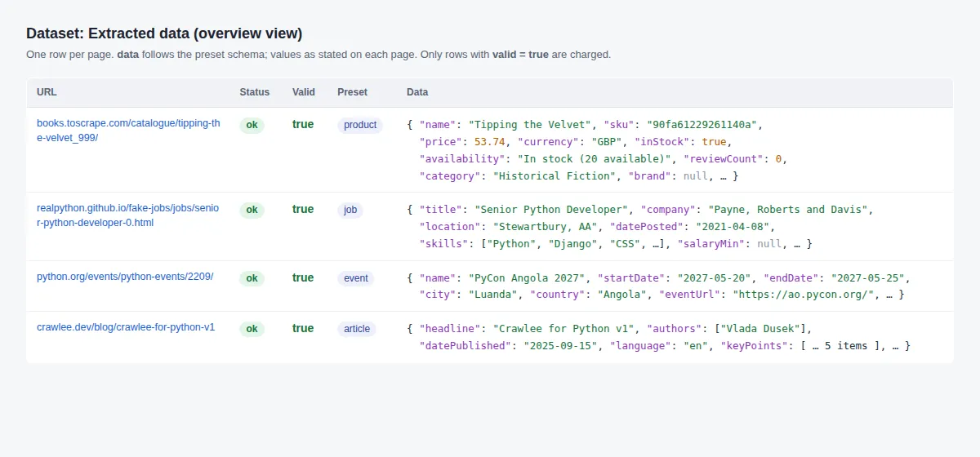Click the endDate value "2027-05-25"
This screenshot has width=980, height=457.
pos(866,278)
